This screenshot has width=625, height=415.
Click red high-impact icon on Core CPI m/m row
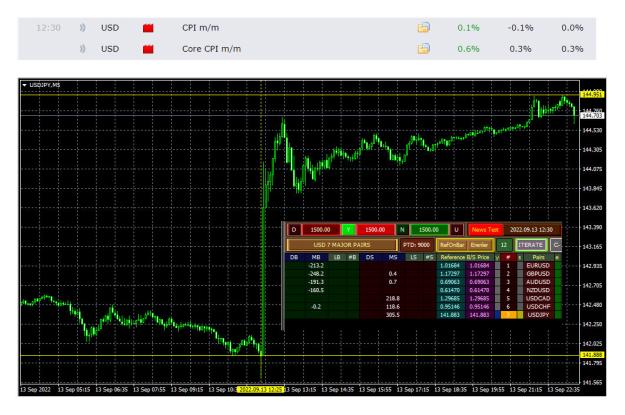148,49
